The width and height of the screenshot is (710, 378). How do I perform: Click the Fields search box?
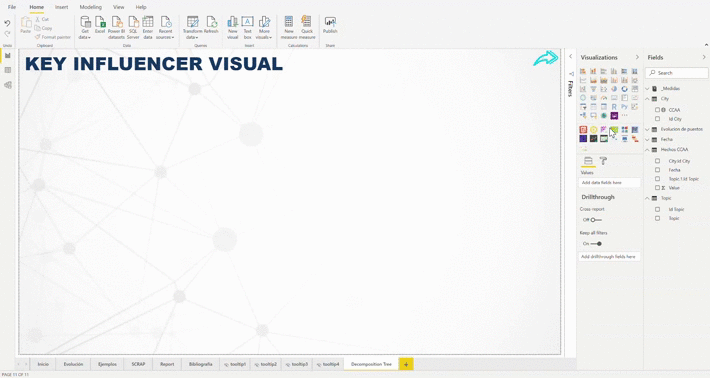point(677,73)
